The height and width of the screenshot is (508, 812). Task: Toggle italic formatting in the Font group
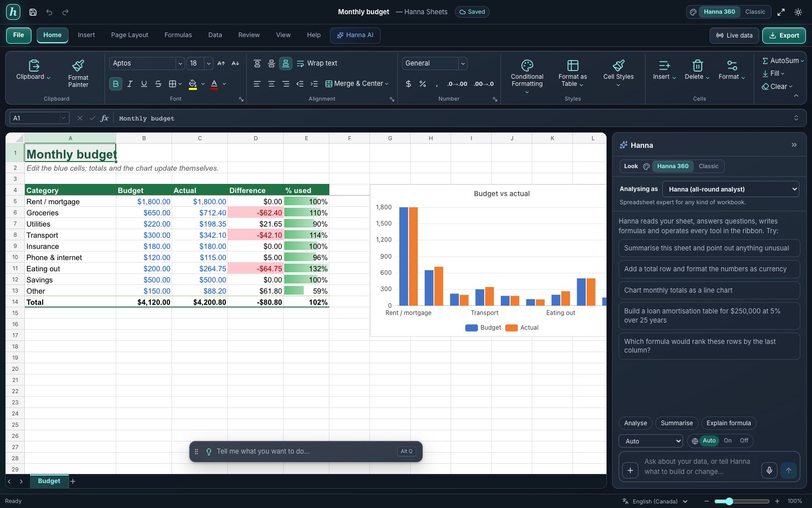coord(130,84)
